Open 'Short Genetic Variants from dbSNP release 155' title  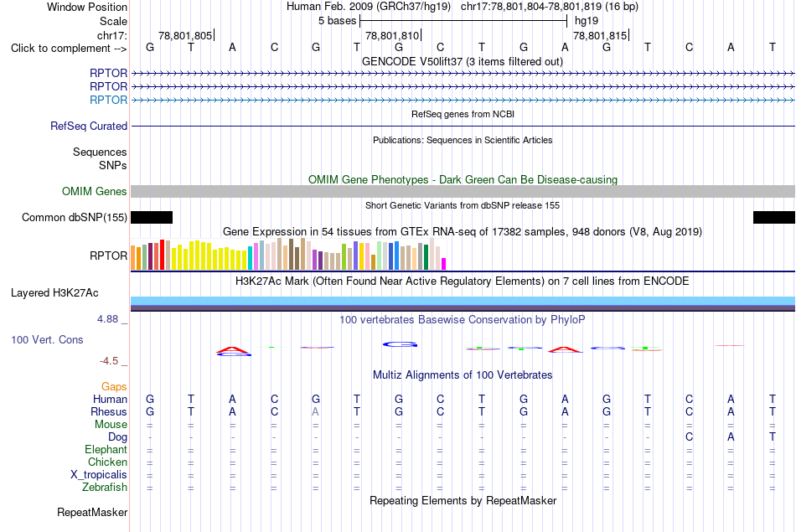tap(463, 205)
